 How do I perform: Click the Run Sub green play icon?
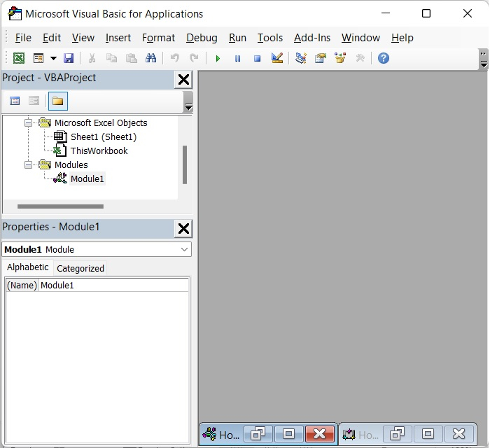pos(218,58)
